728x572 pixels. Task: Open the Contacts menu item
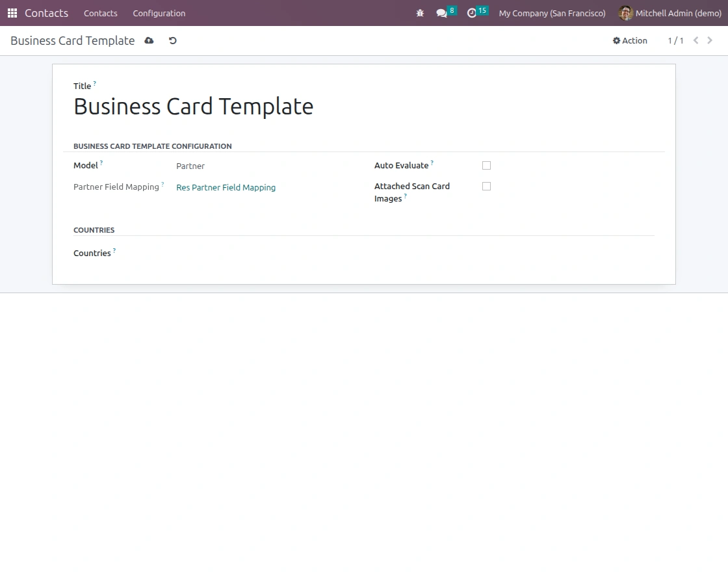point(100,13)
